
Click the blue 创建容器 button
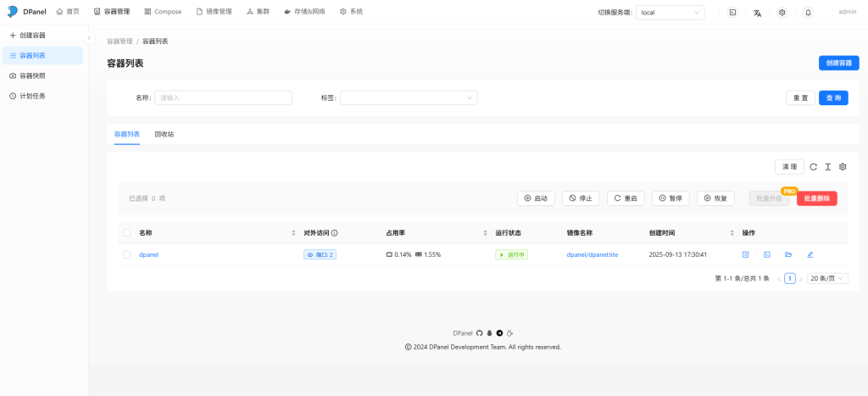[x=838, y=63]
